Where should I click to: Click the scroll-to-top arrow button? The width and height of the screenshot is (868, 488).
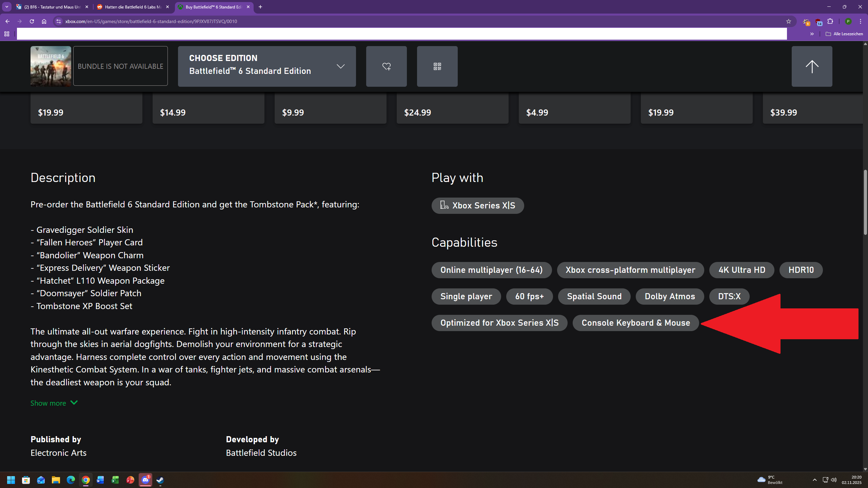[812, 66]
